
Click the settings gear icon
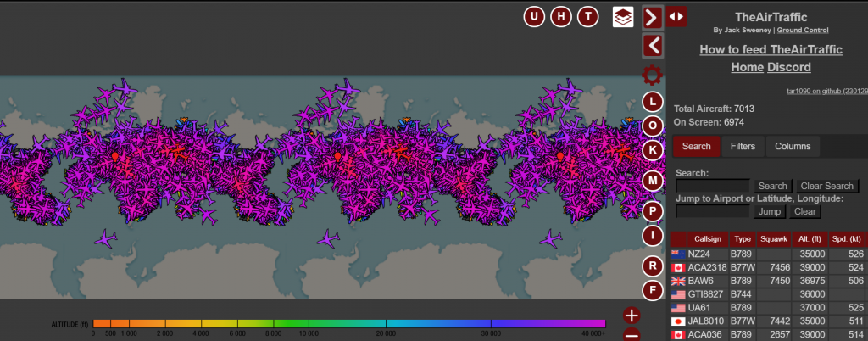pos(652,75)
